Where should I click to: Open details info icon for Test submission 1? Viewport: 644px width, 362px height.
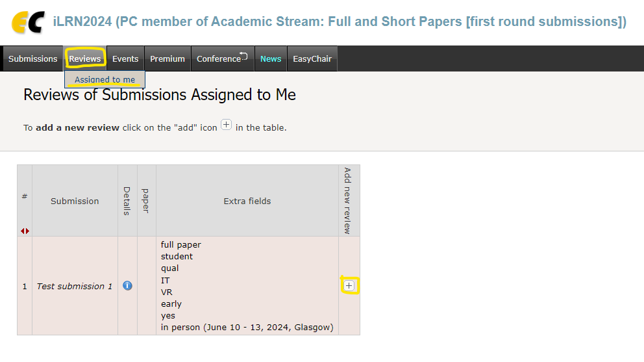tap(127, 285)
